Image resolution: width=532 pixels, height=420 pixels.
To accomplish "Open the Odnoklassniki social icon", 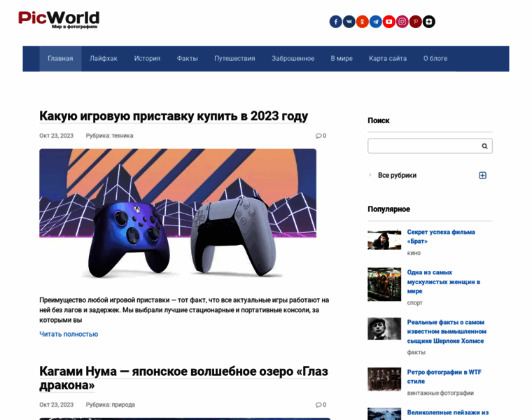I will (363, 22).
